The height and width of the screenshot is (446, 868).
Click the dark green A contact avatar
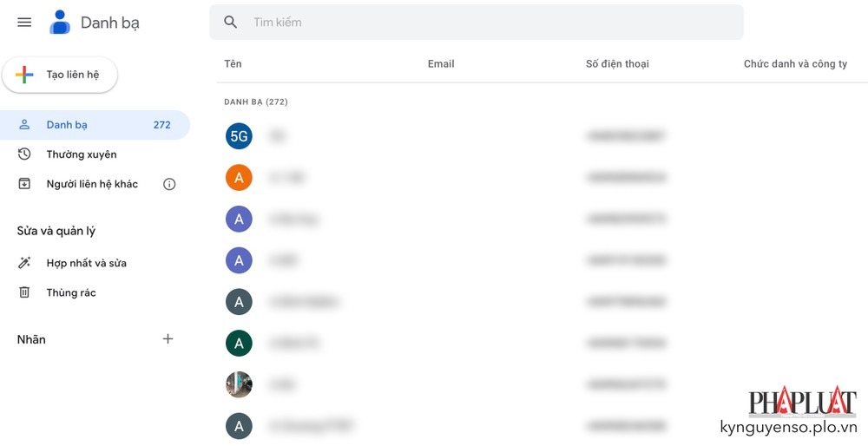click(239, 343)
